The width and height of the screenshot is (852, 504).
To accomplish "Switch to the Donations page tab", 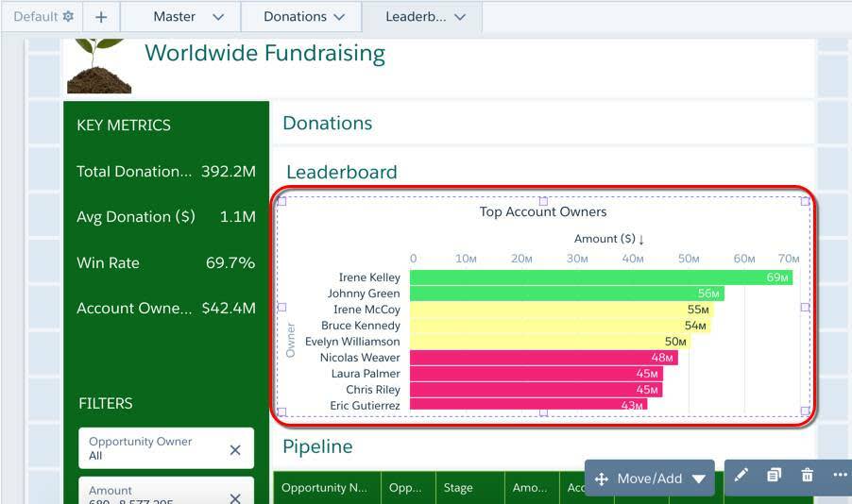I will coord(295,17).
